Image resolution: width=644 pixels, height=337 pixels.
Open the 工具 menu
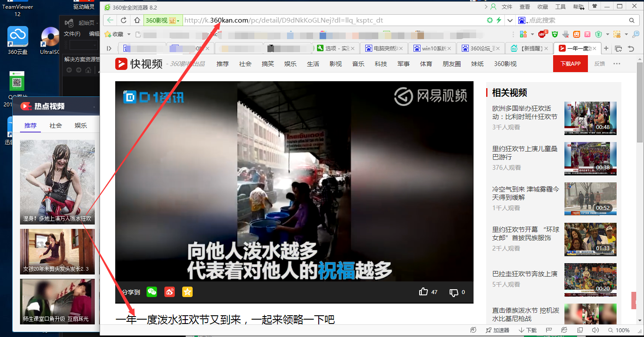561,7
